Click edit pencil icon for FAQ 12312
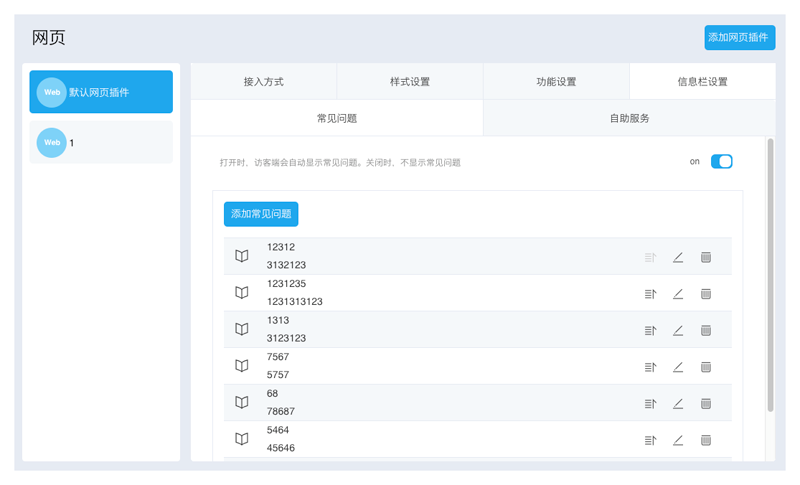Screen dimensions: 800x485 point(678,257)
